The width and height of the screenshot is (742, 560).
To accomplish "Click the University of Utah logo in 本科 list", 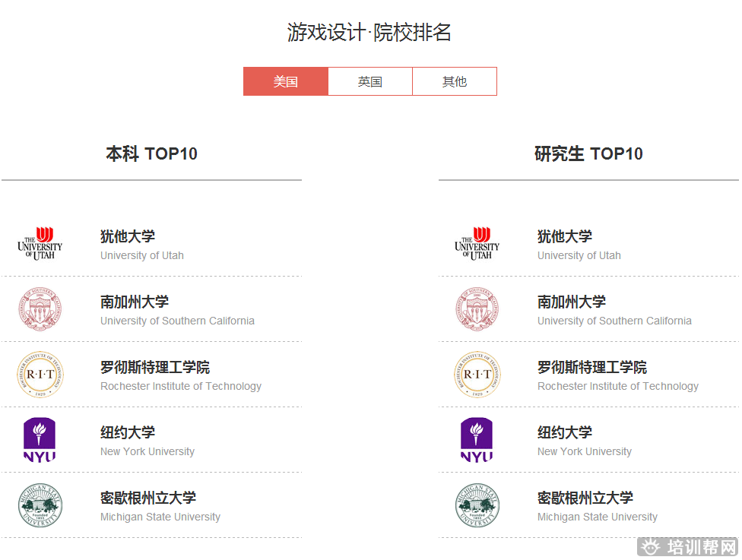I will tap(40, 243).
